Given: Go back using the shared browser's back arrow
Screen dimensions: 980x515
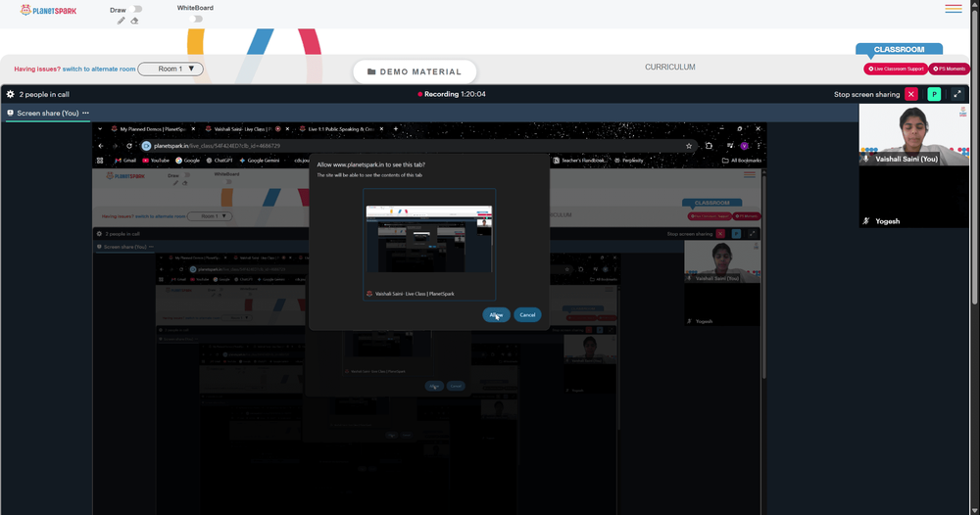Looking at the screenshot, I should coord(101,146).
